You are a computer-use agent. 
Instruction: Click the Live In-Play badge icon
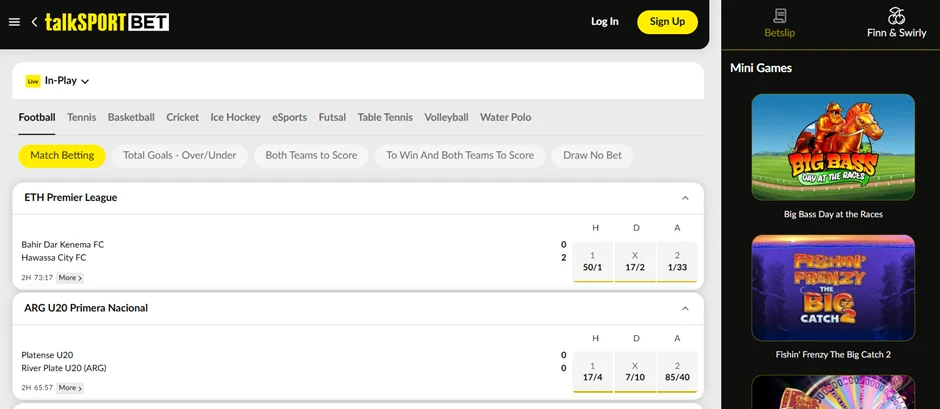pyautogui.click(x=32, y=81)
